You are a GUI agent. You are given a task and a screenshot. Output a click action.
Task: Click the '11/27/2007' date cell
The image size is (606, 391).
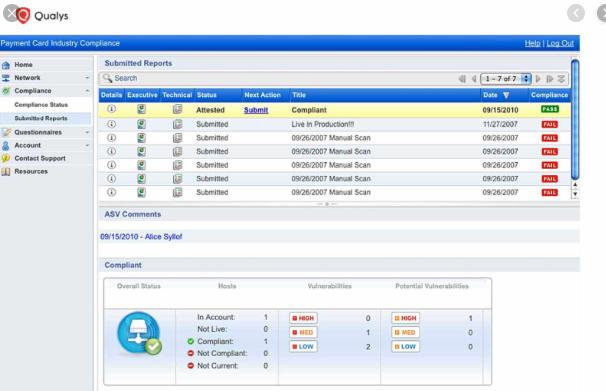pos(500,124)
